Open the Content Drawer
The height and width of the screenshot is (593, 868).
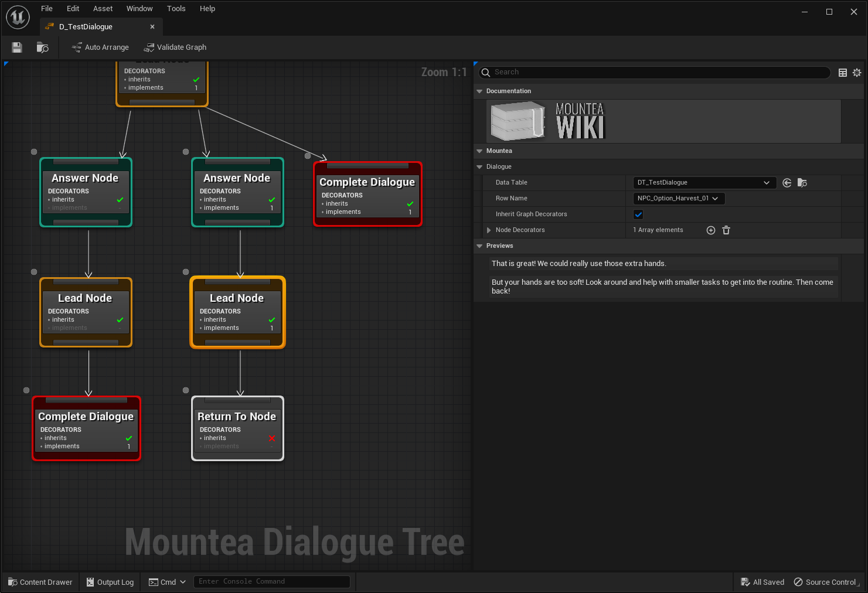tap(40, 582)
